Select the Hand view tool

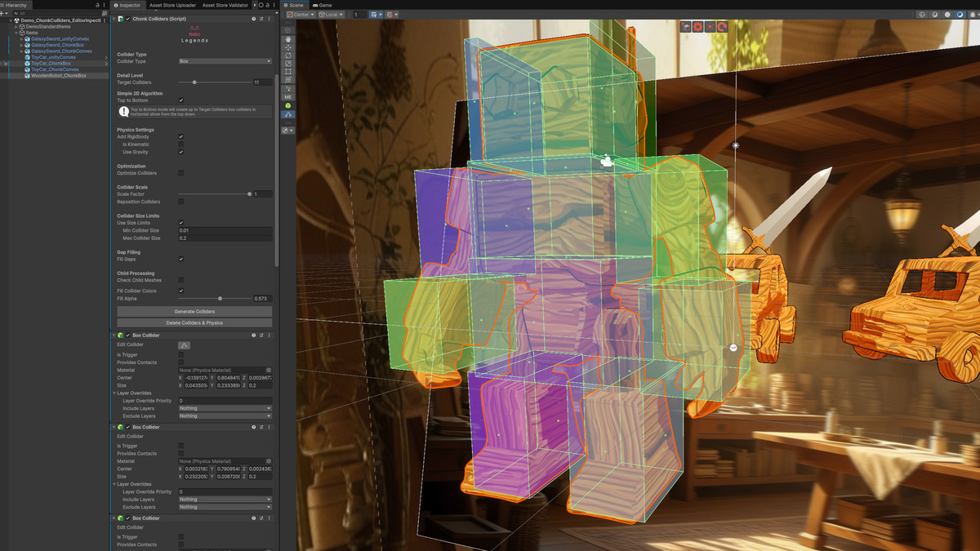(287, 38)
